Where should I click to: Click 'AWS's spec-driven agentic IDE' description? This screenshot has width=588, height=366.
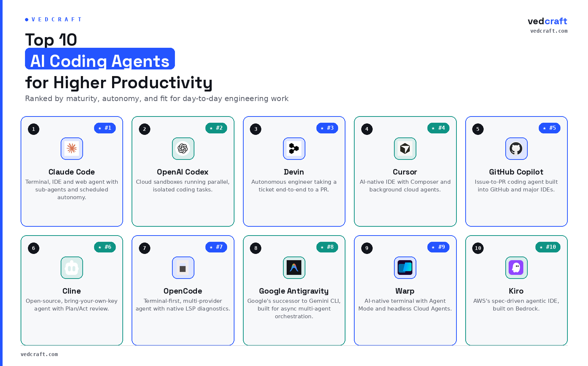pyautogui.click(x=516, y=305)
